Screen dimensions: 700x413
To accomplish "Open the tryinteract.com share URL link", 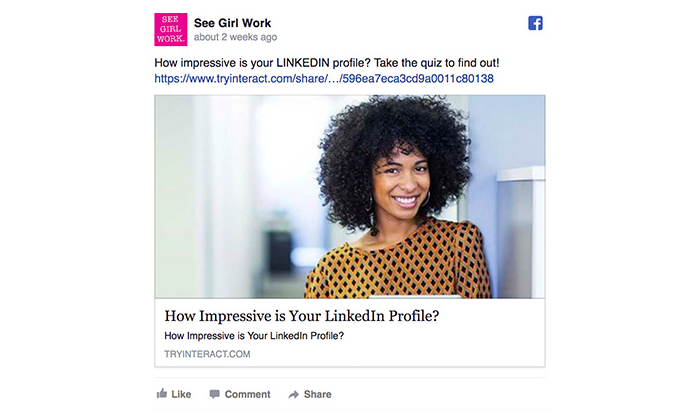I will [x=324, y=79].
